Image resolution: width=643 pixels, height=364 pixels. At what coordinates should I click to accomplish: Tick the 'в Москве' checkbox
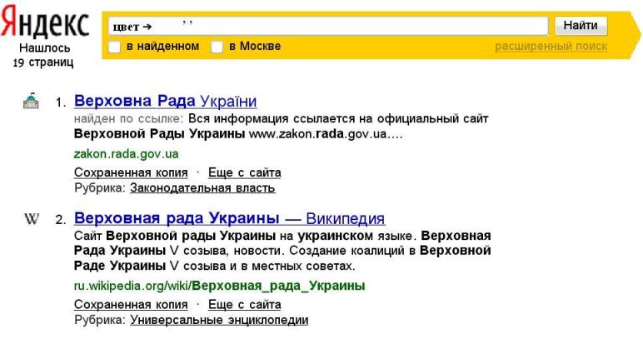[x=217, y=47]
